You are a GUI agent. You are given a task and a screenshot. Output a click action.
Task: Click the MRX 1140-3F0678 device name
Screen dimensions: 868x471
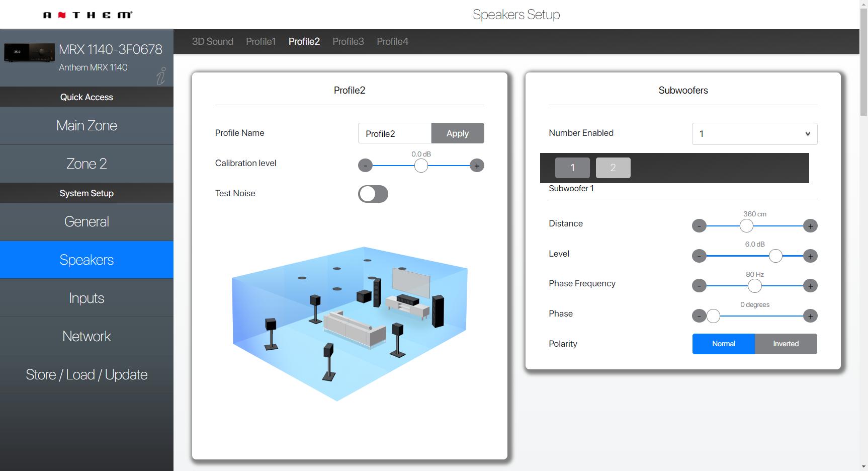pos(111,49)
